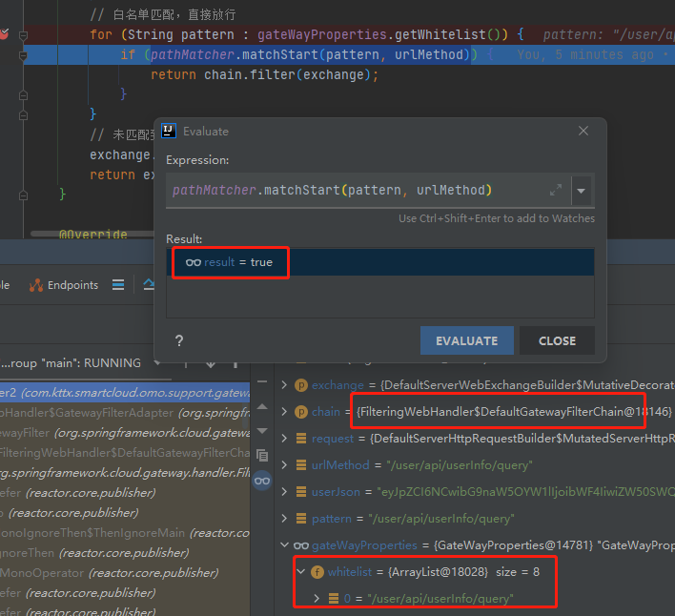Click the copy icon in variables sidebar
The image size is (675, 616).
(261, 455)
